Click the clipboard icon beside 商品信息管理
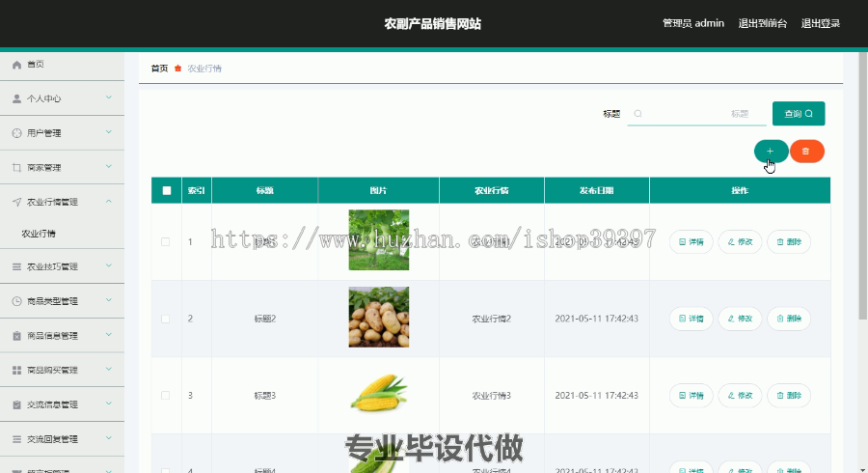868x473 pixels. 16,336
